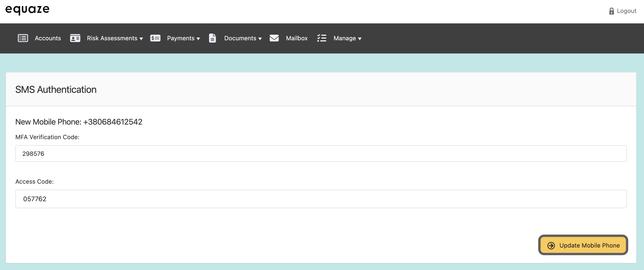
Task: Expand the Risk Assessments dropdown arrow
Action: click(x=141, y=39)
